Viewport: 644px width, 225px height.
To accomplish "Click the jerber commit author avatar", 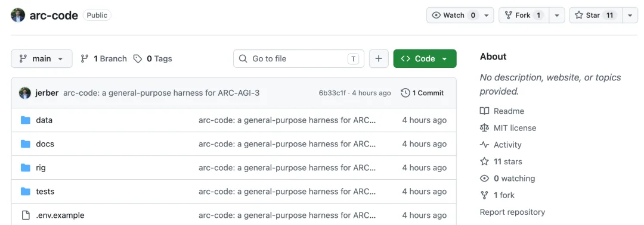I will coord(25,93).
